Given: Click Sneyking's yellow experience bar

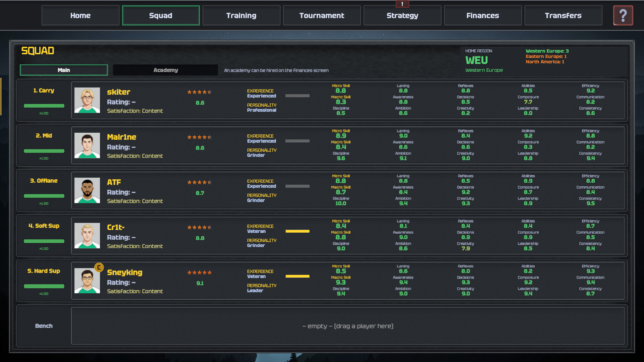Looking at the screenshot, I should click(x=298, y=277).
